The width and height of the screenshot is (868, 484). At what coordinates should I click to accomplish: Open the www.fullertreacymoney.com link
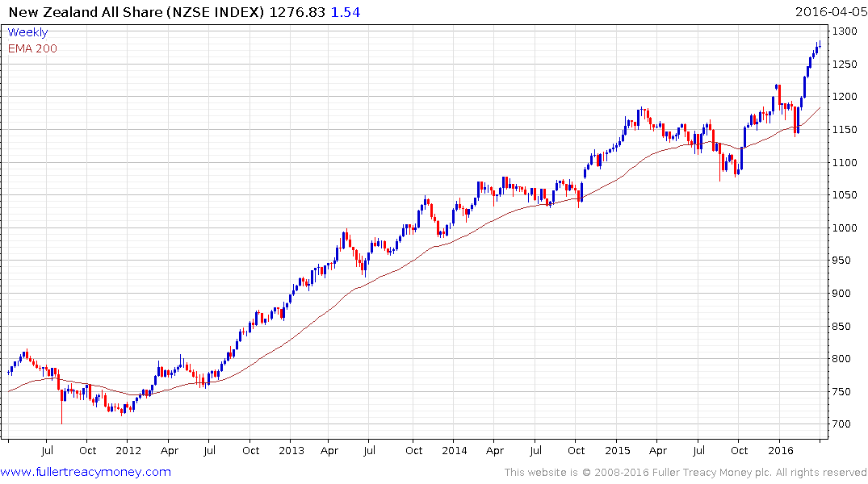click(86, 472)
